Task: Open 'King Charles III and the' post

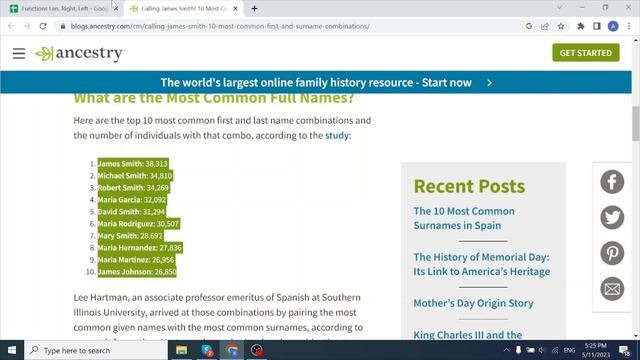Action: 468,335
